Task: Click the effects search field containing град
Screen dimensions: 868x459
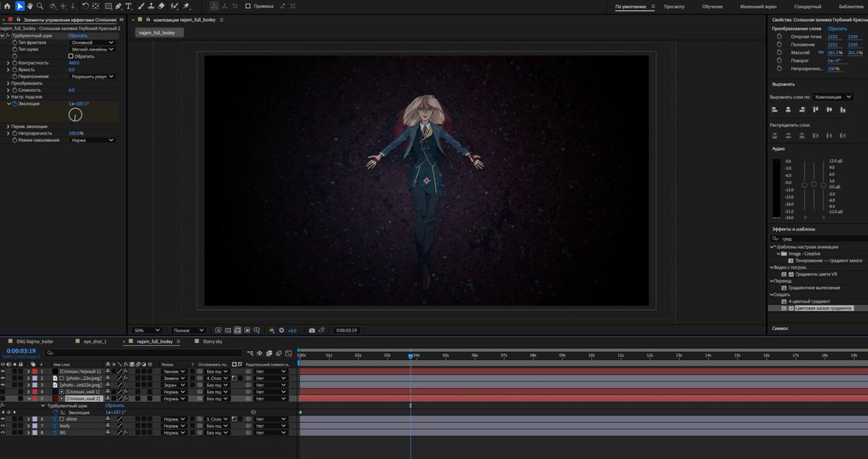Action: coord(817,237)
